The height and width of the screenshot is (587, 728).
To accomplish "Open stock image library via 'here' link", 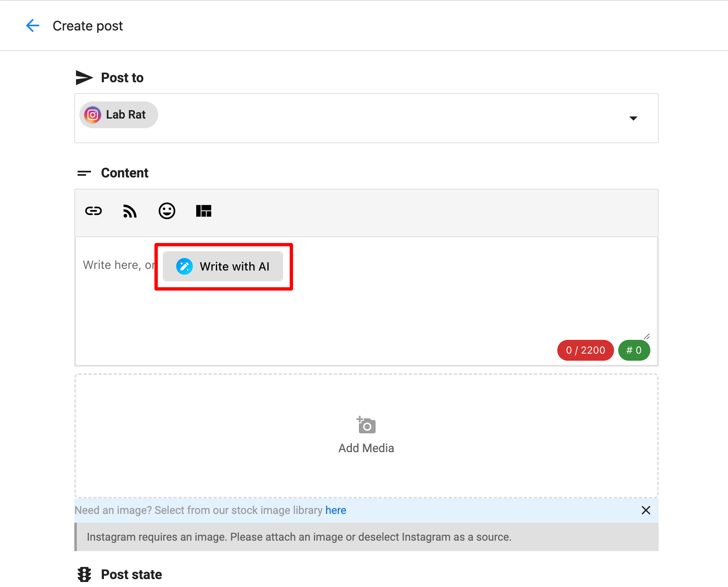I will click(x=336, y=511).
